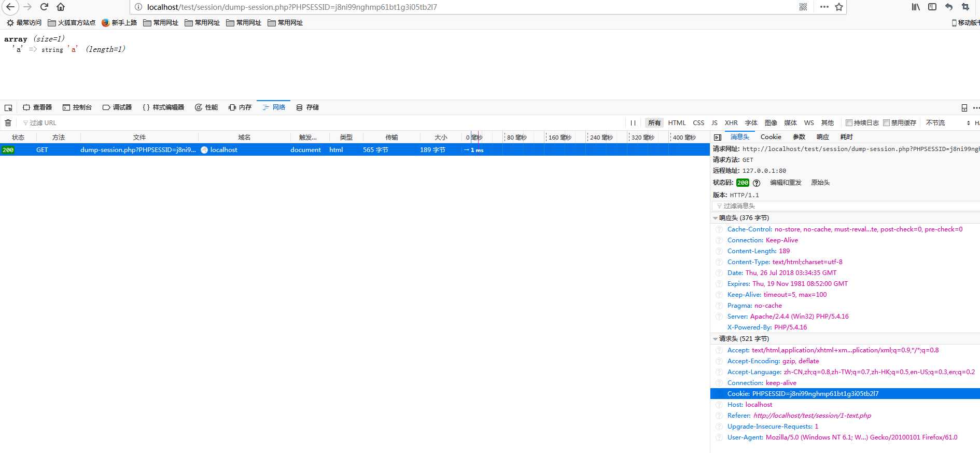Collapse the request details pane
980x453 pixels.
point(718,137)
